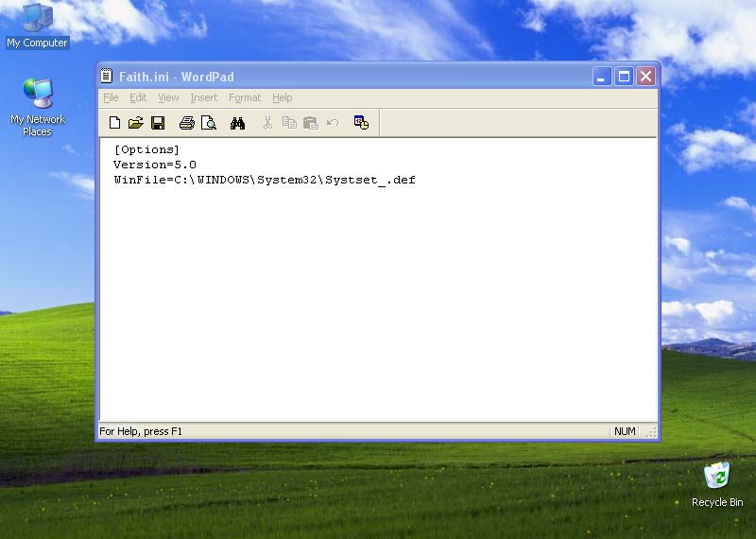Open the Edit menu

tap(138, 98)
